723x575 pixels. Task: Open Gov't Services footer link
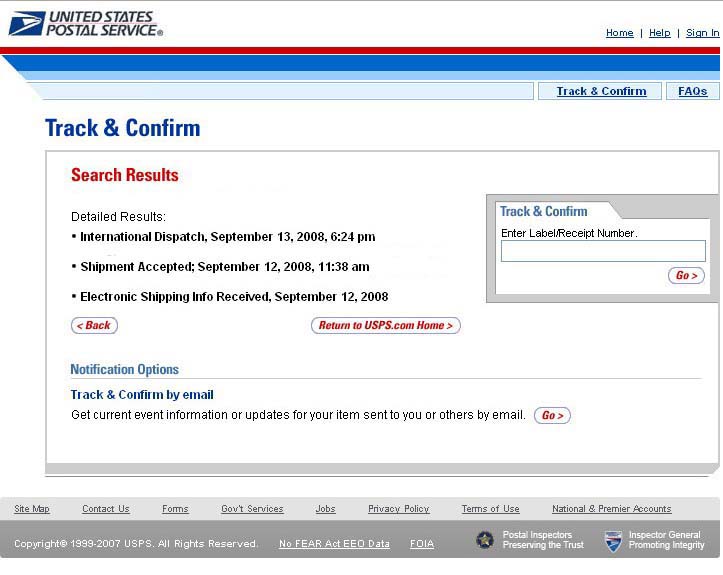pos(252,509)
